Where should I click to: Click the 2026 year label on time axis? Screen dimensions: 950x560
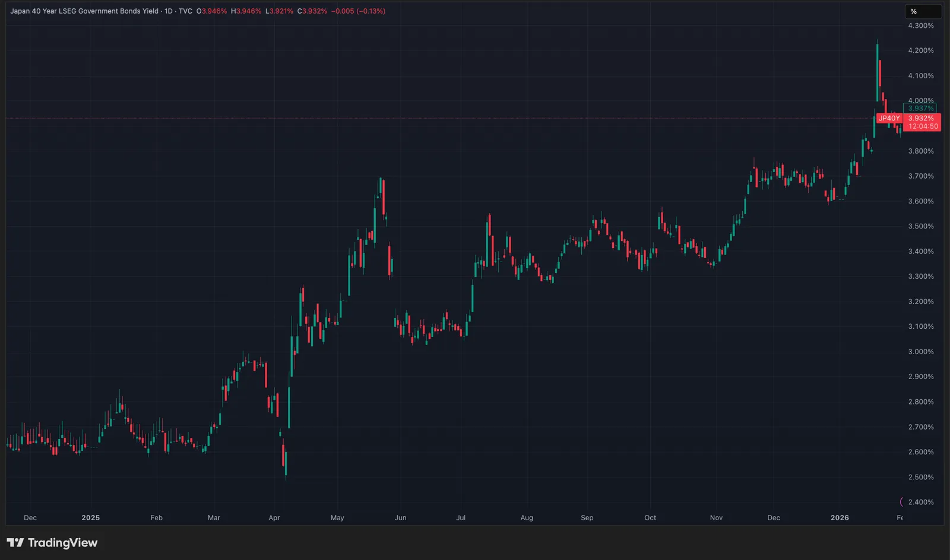[840, 518]
